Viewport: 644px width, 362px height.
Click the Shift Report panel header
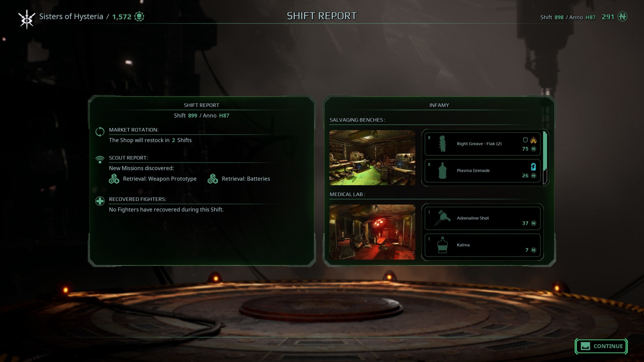coord(201,105)
